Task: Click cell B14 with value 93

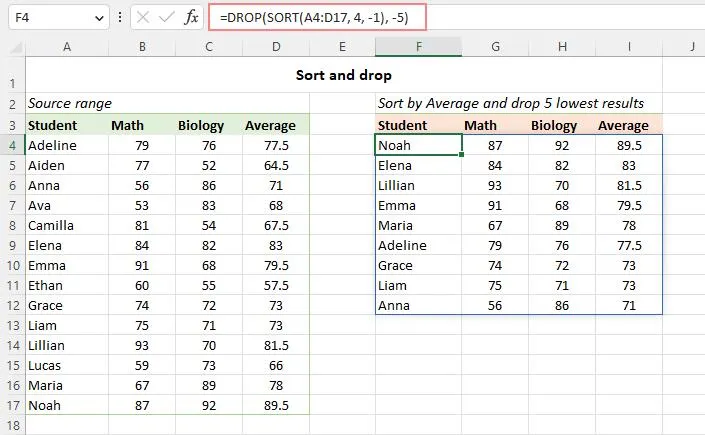Action: pyautogui.click(x=142, y=345)
